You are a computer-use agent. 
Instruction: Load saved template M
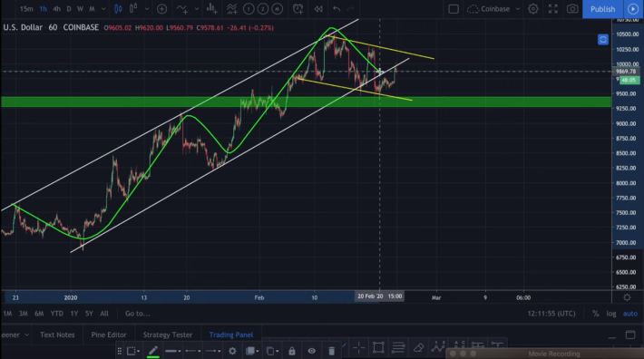pyautogui.click(x=278, y=9)
